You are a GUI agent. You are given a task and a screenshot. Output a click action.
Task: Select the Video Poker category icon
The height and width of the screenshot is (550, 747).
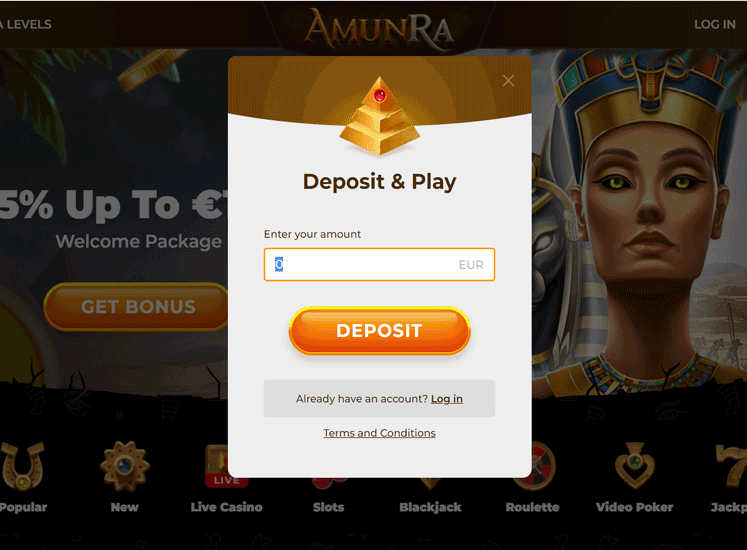(x=635, y=466)
